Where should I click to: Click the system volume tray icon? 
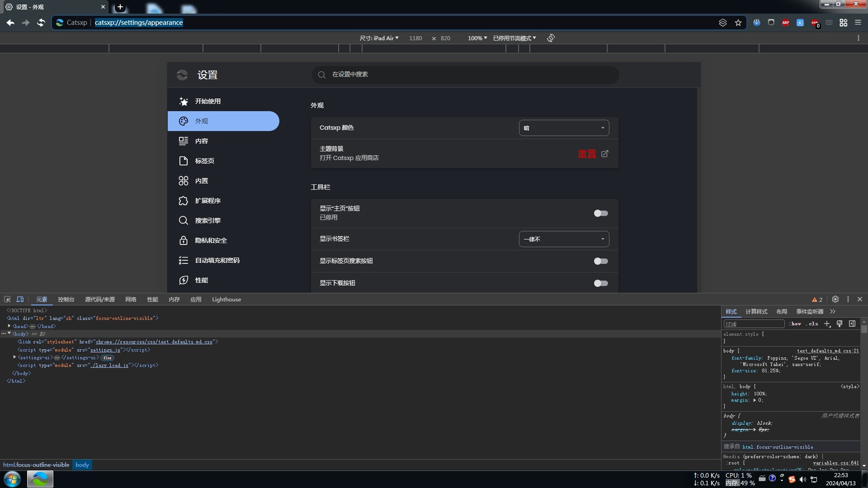803,479
